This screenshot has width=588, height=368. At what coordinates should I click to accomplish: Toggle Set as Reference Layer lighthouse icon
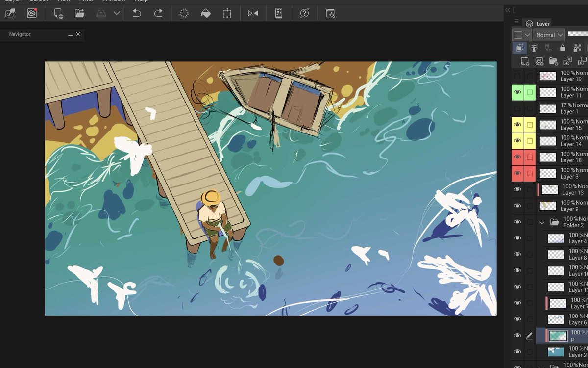click(x=534, y=48)
